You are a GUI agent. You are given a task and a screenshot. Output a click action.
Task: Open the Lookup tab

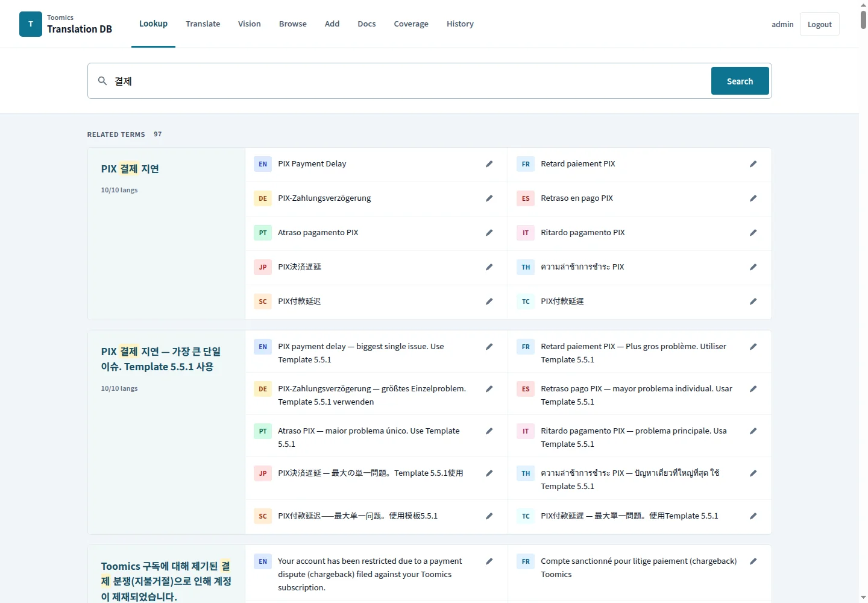[x=153, y=24]
